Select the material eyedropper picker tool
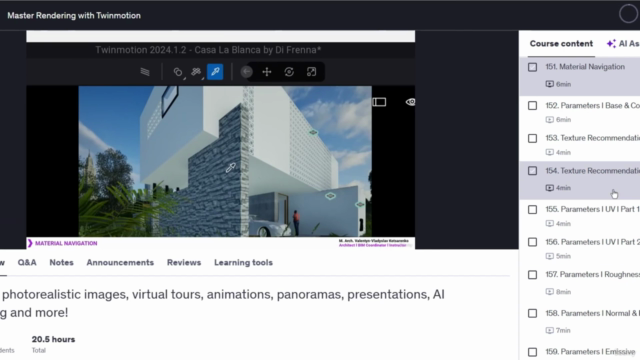The image size is (640, 360). 215,72
